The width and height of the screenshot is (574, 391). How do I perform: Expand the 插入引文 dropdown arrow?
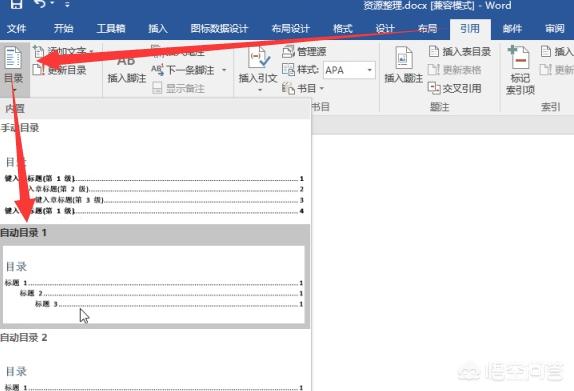point(260,90)
